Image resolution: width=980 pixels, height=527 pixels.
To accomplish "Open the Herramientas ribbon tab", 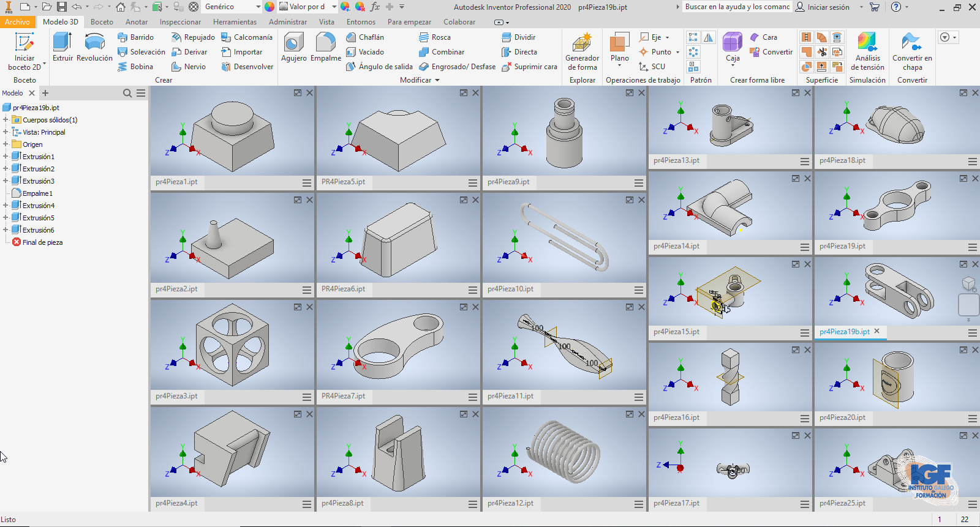I will (x=235, y=22).
